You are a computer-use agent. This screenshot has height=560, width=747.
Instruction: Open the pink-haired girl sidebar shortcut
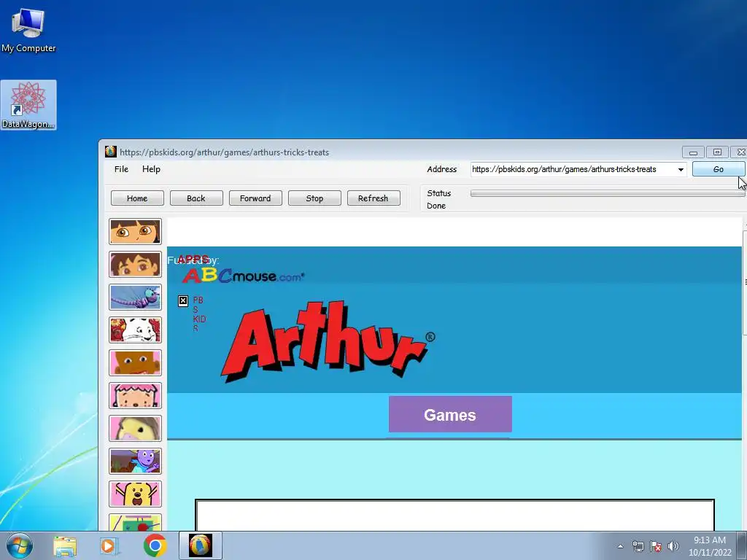pyautogui.click(x=135, y=396)
